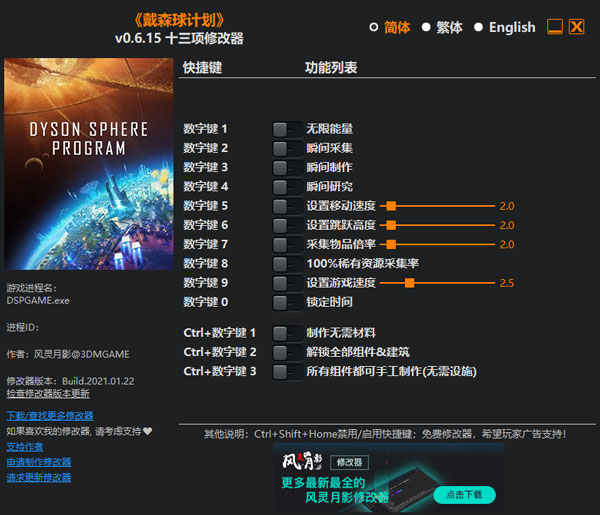Enable 制作无需材料 crafting toggle
Image resolution: width=600 pixels, height=515 pixels.
[x=287, y=332]
